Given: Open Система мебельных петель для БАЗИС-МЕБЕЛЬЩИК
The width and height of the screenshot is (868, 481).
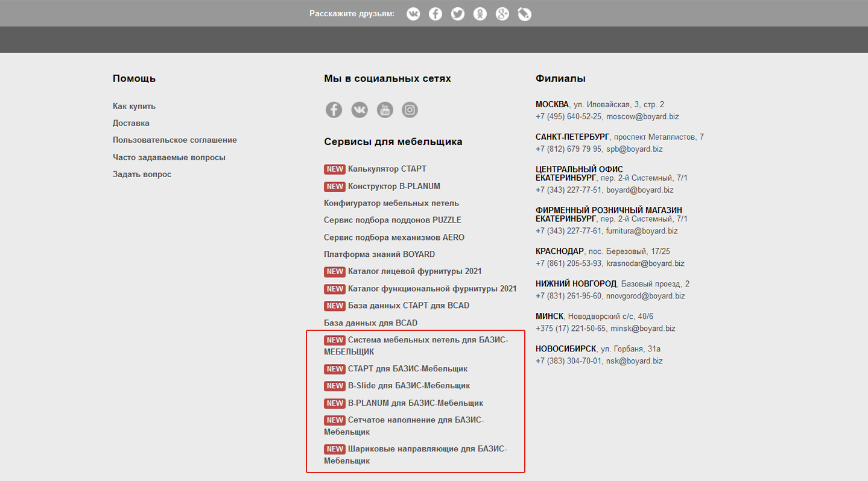Looking at the screenshot, I should 416,346.
